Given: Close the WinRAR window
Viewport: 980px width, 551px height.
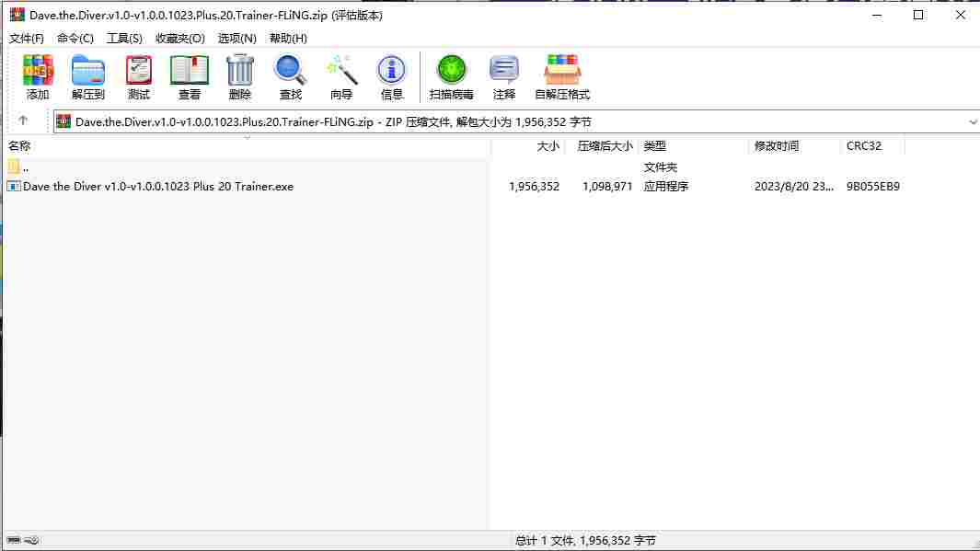Looking at the screenshot, I should [960, 15].
